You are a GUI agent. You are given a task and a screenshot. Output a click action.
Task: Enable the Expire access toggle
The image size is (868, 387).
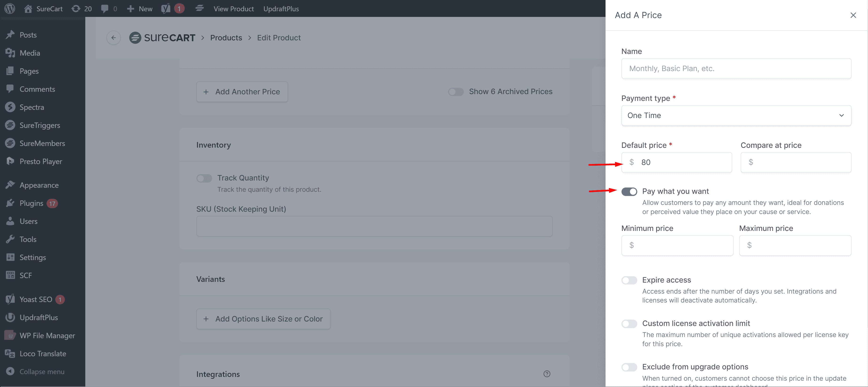629,280
